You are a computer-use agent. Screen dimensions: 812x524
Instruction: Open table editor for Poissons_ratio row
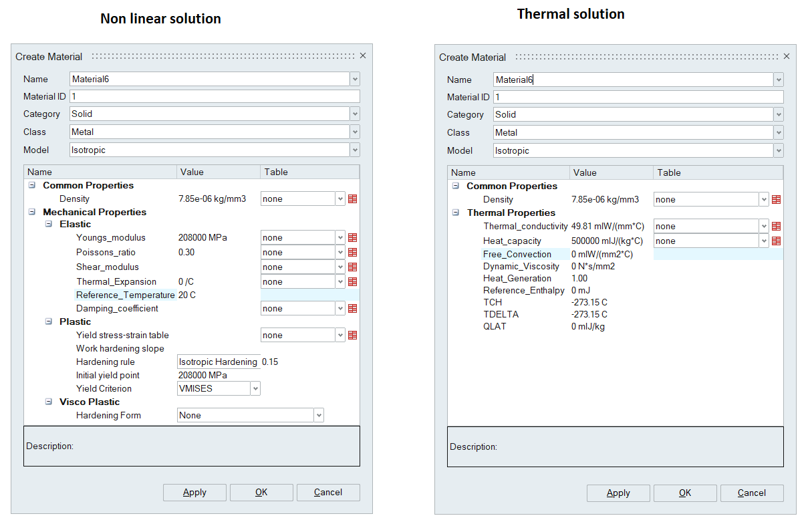[353, 253]
